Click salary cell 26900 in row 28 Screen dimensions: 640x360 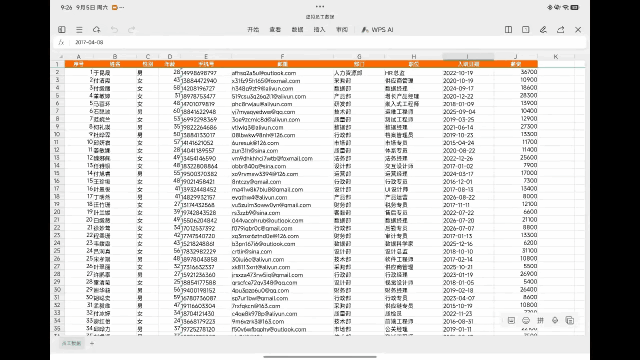[516, 274]
